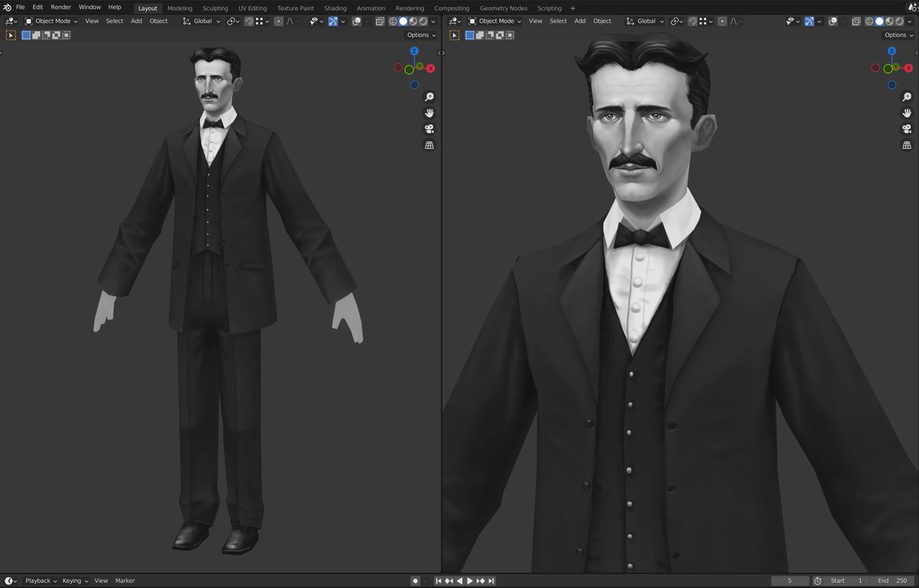
Task: Add a new workspace with plus icon
Action: tap(573, 8)
